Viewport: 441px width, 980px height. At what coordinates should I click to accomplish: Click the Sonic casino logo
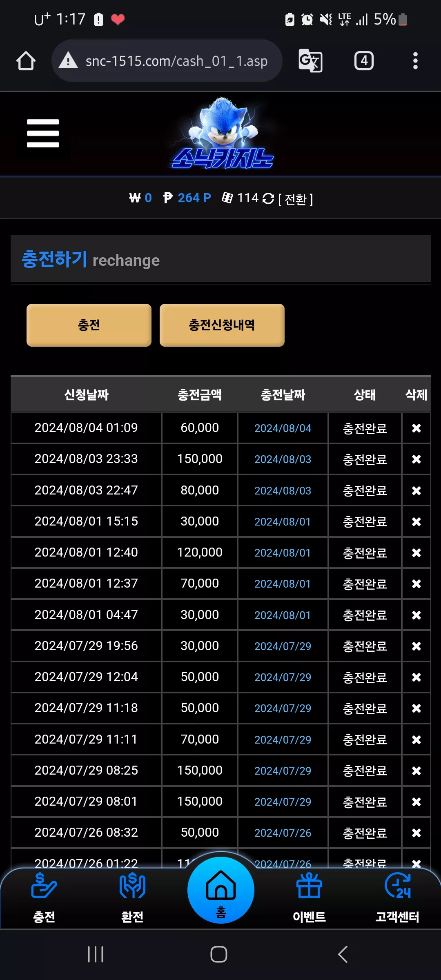(222, 133)
